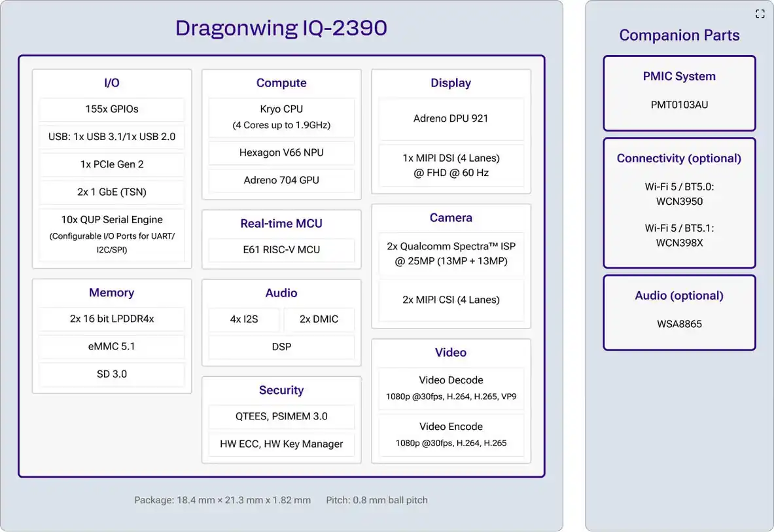Viewport: 774px width, 532px height.
Task: Click the Display section heading
Action: tap(451, 83)
